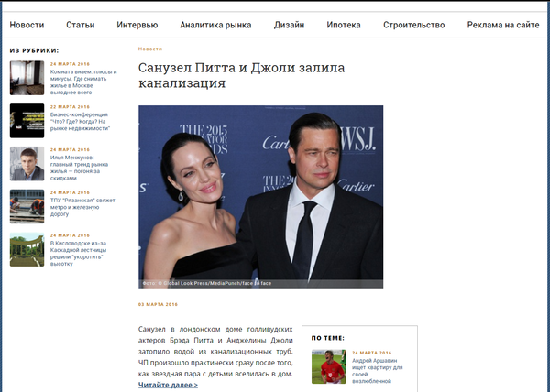Open the Кисловодск staircase thumbnail
The image size is (550, 392).
click(x=27, y=249)
